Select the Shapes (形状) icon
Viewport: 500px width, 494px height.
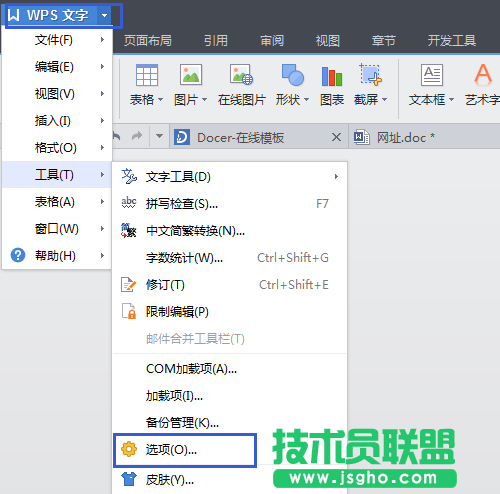(x=293, y=75)
